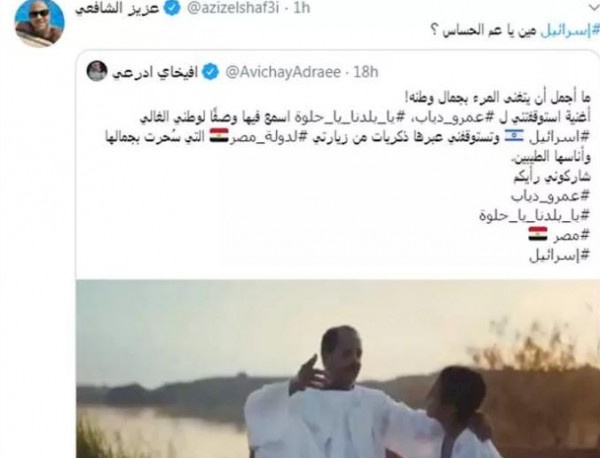
Task: Click verified badge beside افيخاي ادرعي
Action: click(x=210, y=72)
